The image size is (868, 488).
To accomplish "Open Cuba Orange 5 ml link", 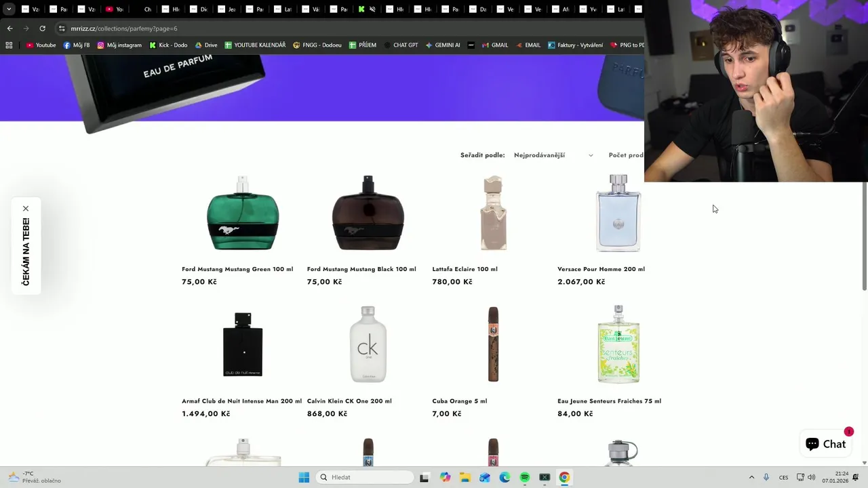I will pos(460,401).
